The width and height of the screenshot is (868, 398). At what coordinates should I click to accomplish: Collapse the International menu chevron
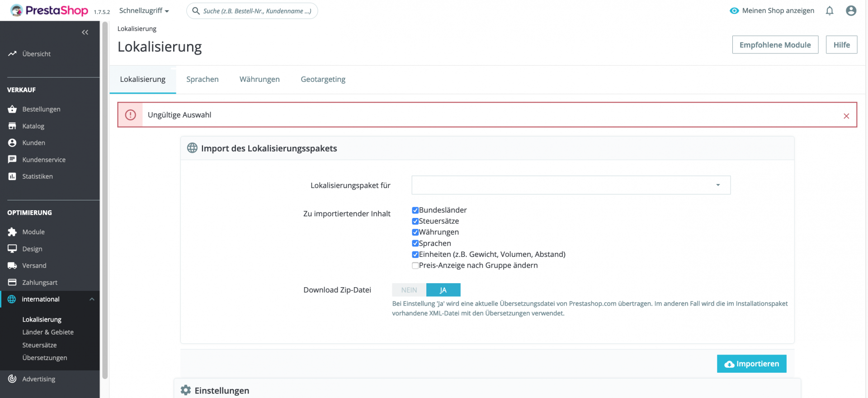[x=92, y=299]
